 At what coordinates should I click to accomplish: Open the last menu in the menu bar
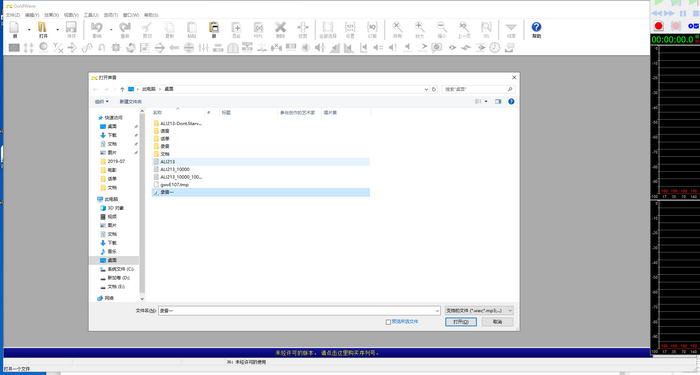point(151,15)
